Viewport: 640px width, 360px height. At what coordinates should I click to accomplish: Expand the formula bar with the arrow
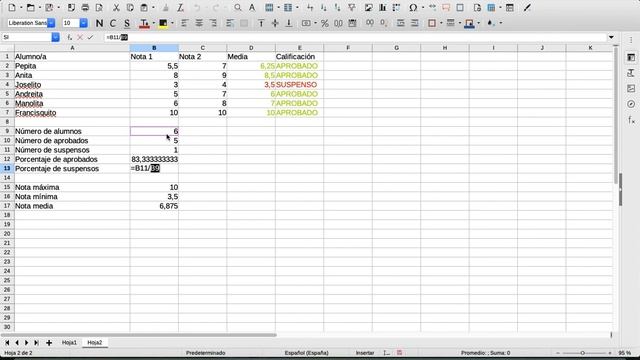click(611, 37)
